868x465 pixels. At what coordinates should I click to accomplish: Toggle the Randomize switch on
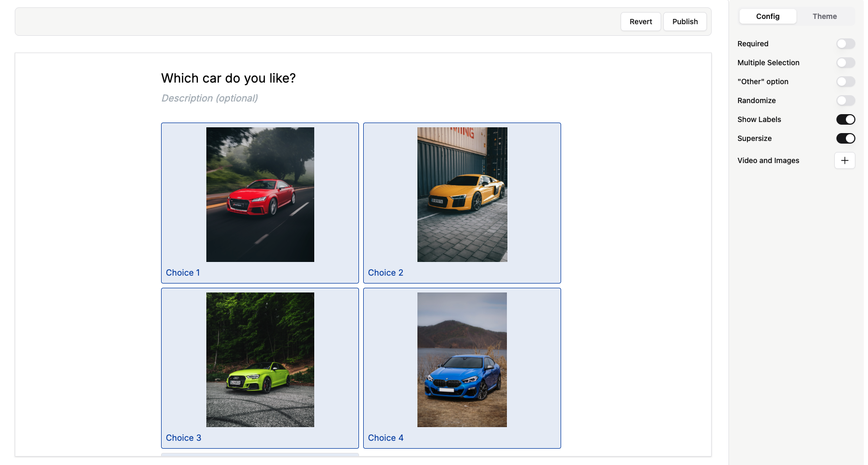[845, 100]
